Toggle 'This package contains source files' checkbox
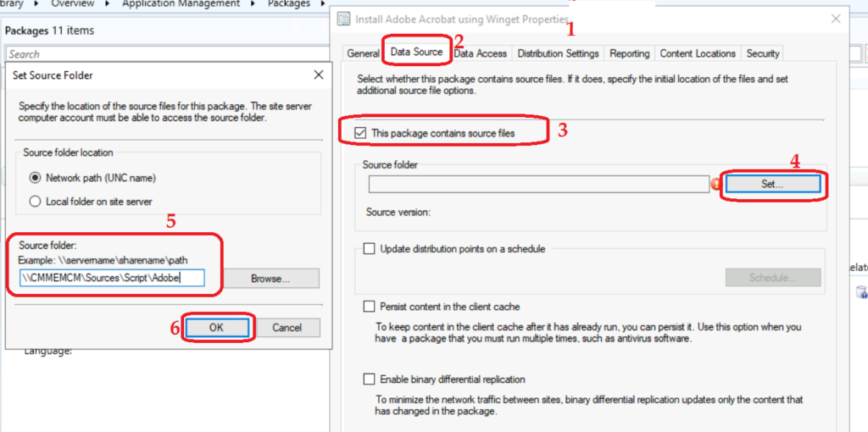868x432 pixels. tap(361, 133)
